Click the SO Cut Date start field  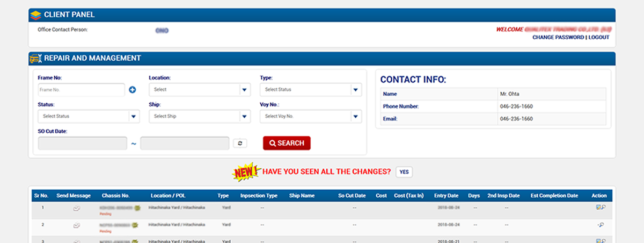click(83, 143)
